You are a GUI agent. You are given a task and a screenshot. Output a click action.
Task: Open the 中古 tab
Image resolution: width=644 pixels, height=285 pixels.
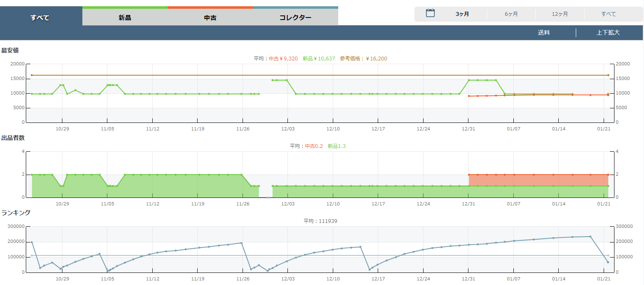[x=210, y=17]
